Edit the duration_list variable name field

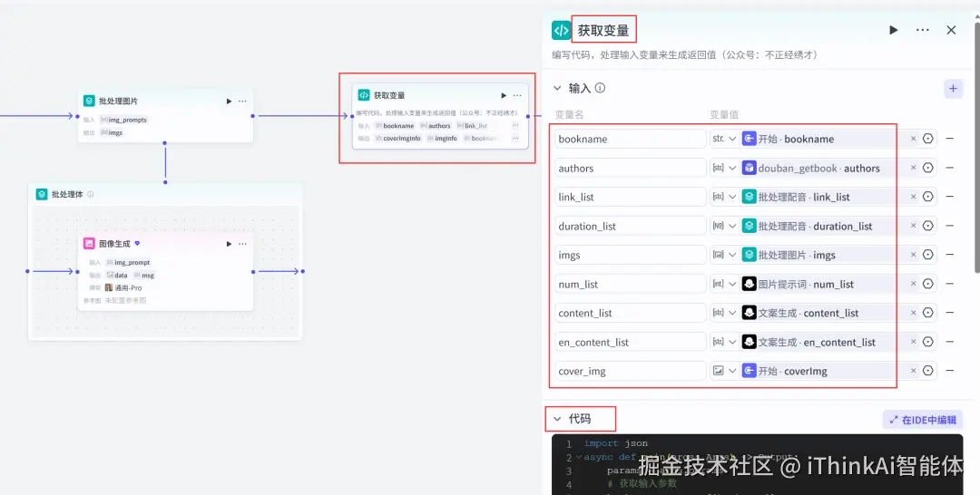tap(630, 226)
